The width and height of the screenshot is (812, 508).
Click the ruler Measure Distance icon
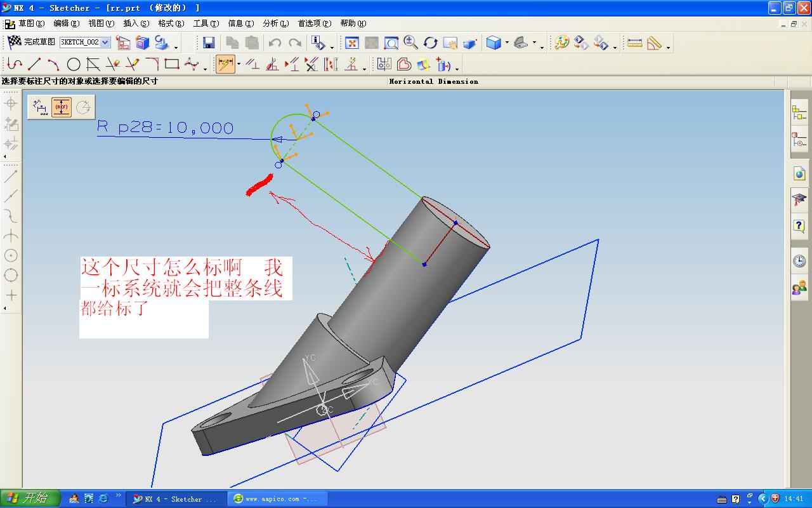tap(634, 43)
